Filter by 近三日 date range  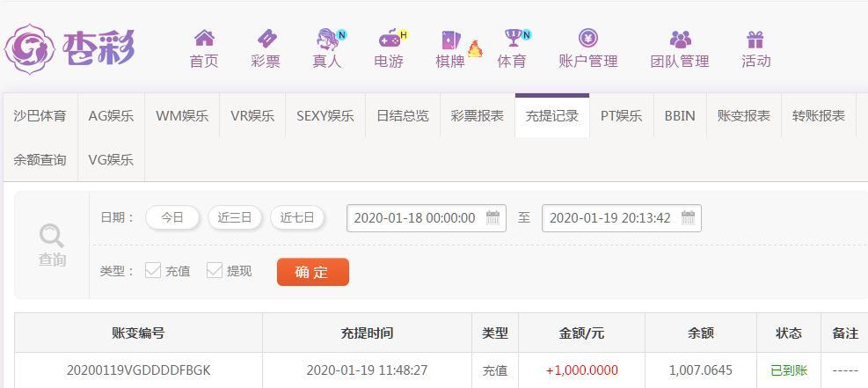tap(235, 217)
